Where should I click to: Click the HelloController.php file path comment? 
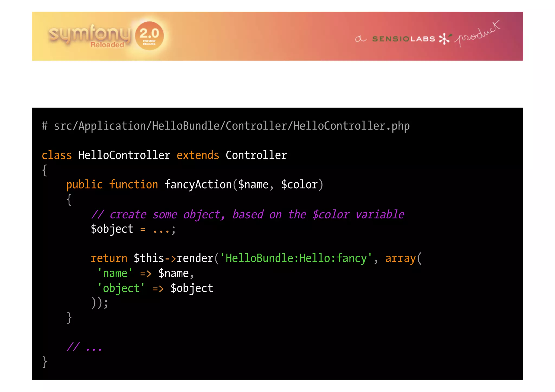[225, 126]
